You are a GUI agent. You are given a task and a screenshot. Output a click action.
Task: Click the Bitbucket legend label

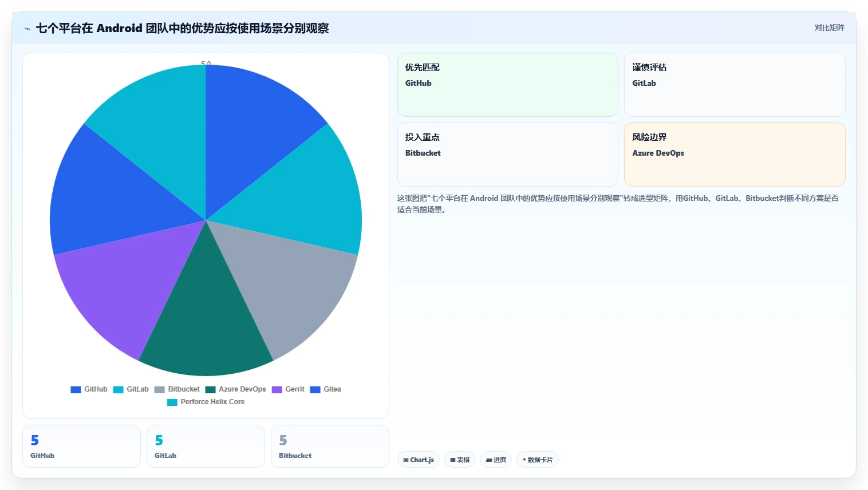(x=184, y=389)
